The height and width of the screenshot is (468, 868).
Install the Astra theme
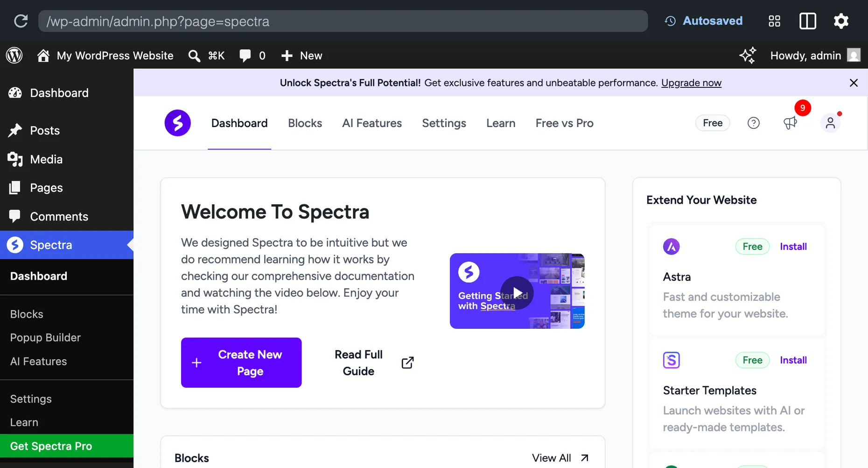tap(793, 247)
